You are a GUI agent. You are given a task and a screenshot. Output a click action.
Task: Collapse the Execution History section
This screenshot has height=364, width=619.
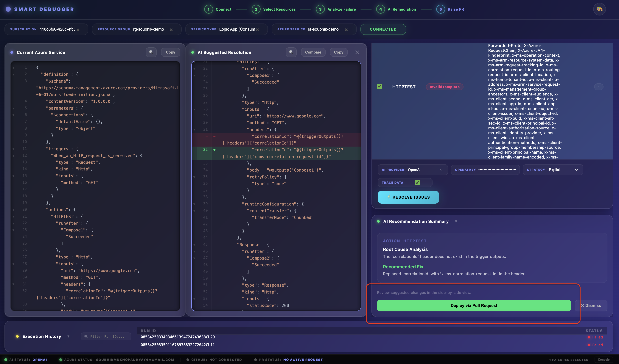coord(68,337)
